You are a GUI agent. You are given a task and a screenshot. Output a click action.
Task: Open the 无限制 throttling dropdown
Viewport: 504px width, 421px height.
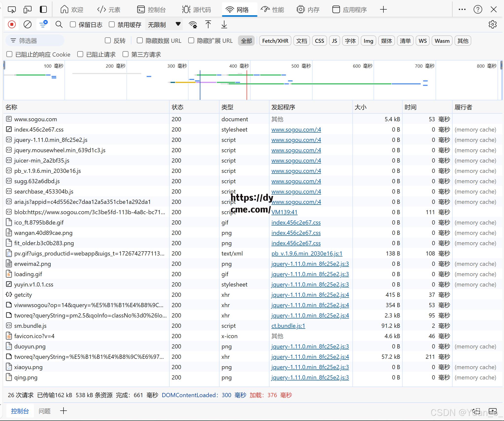(164, 25)
